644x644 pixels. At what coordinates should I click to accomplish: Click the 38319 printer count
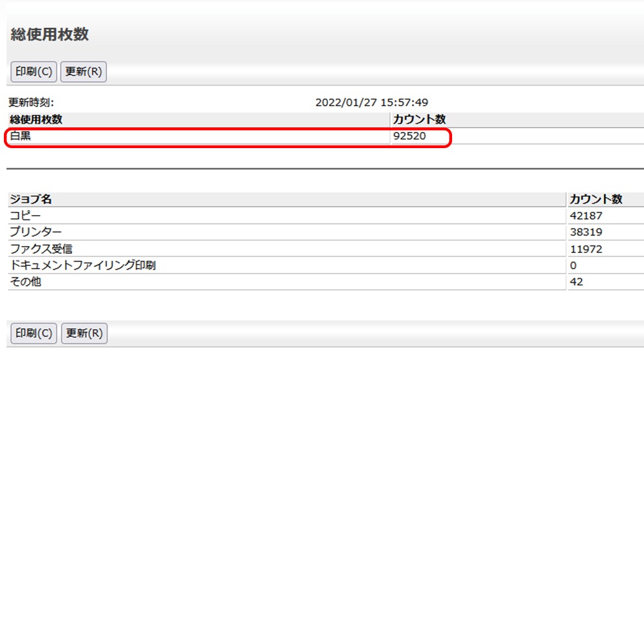pos(586,232)
